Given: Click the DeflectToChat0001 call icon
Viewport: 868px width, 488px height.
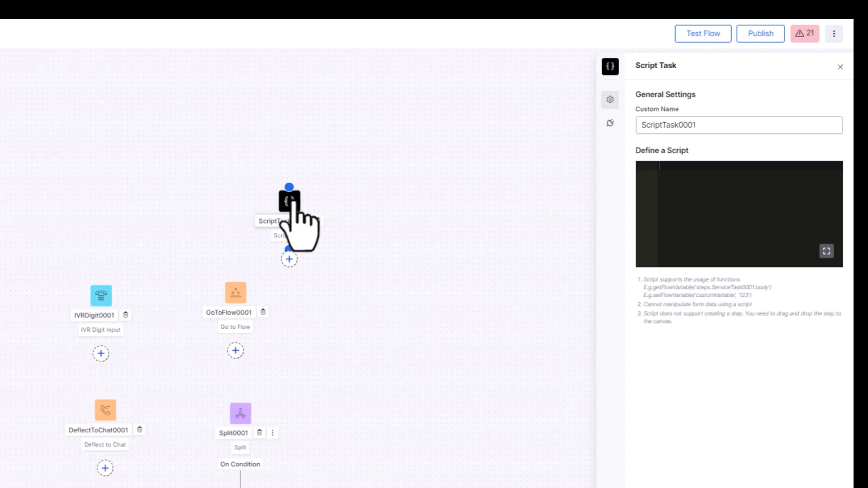Looking at the screenshot, I should click(105, 410).
